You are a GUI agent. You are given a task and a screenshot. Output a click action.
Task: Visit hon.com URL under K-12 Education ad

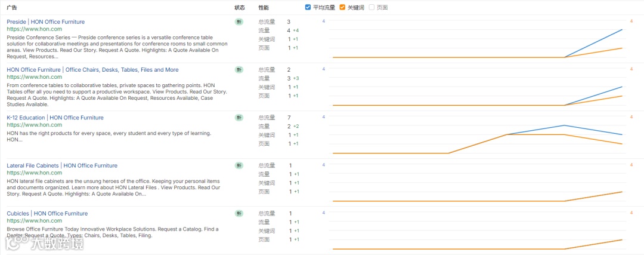tap(35, 125)
